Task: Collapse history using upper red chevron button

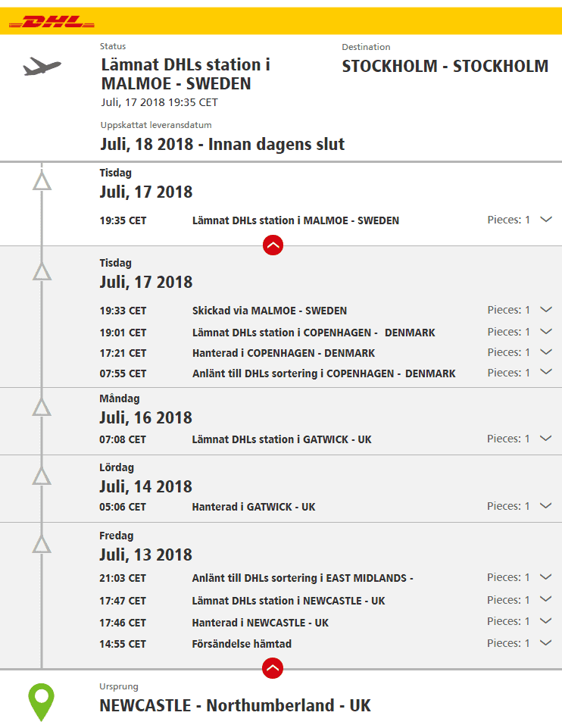Action: [x=273, y=245]
